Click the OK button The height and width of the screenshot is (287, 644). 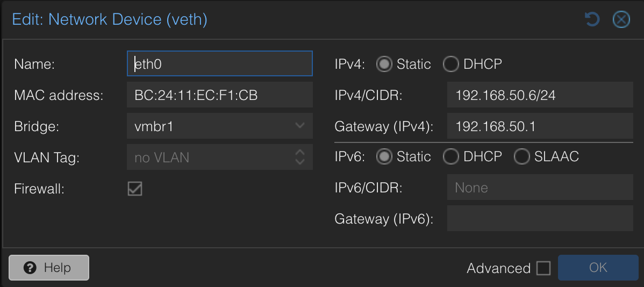pyautogui.click(x=598, y=268)
